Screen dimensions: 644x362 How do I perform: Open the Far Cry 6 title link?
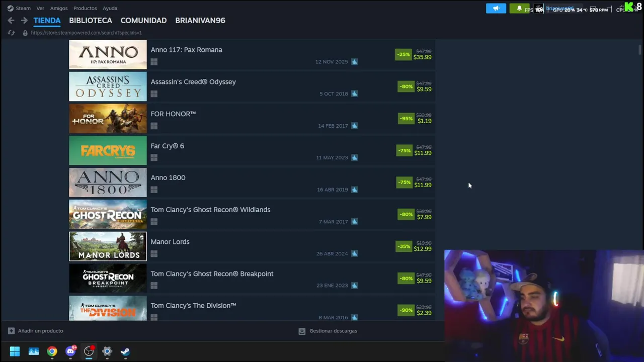point(168,146)
